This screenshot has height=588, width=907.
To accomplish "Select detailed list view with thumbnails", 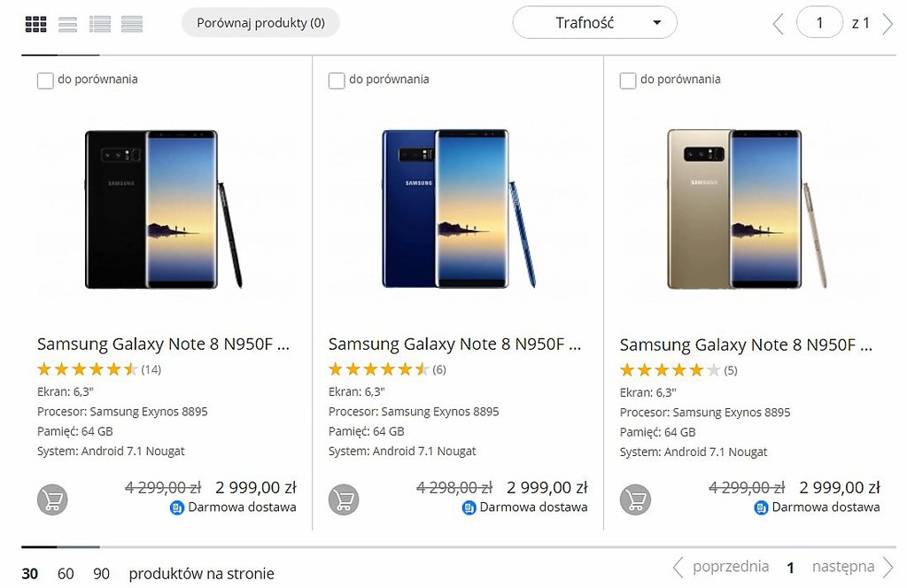I will coord(100,24).
